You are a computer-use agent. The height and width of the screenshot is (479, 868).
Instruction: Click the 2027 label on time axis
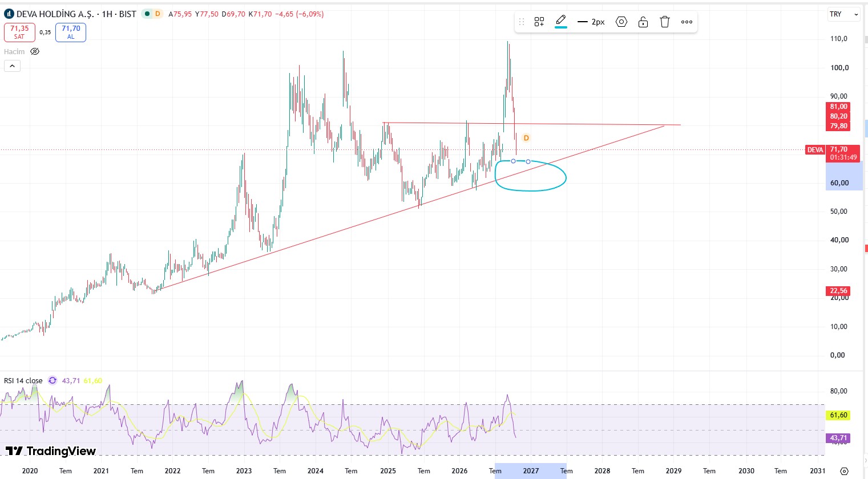[531, 471]
